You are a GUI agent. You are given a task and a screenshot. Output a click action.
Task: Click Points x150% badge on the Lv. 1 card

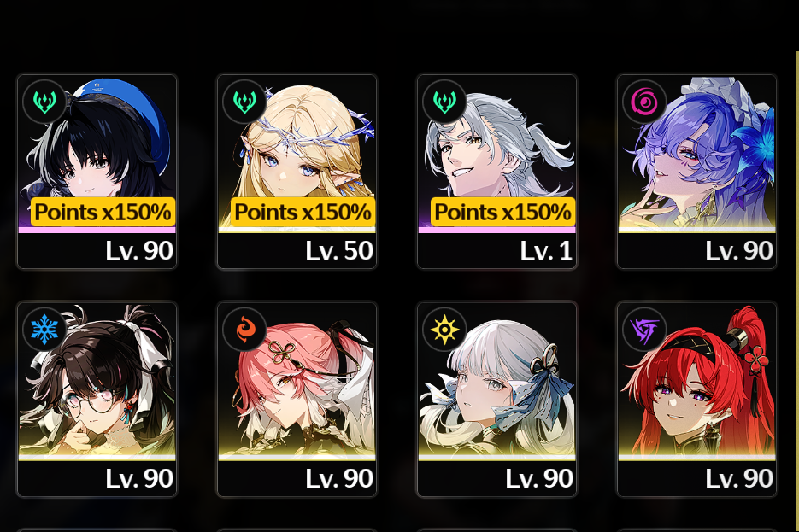[503, 212]
